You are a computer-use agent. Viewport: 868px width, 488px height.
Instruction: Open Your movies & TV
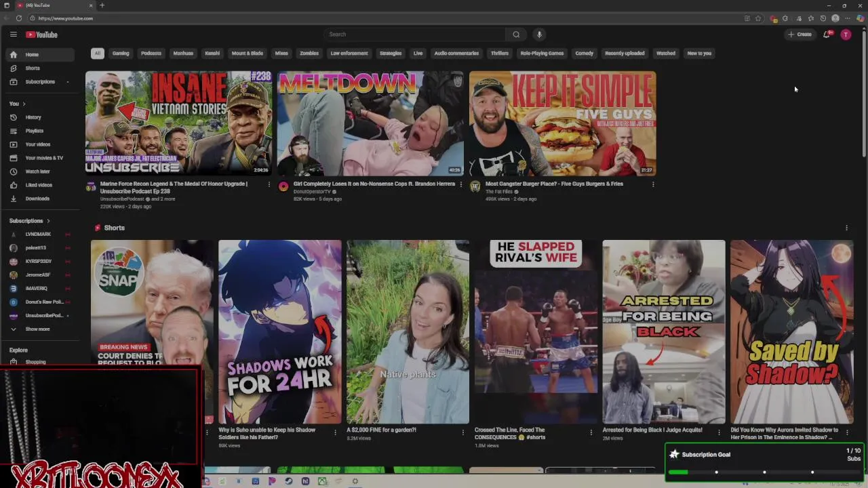[x=40, y=158]
